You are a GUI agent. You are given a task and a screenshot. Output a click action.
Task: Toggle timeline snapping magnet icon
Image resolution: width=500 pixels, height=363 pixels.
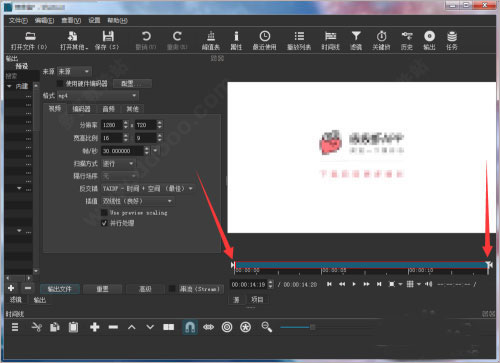(190, 327)
